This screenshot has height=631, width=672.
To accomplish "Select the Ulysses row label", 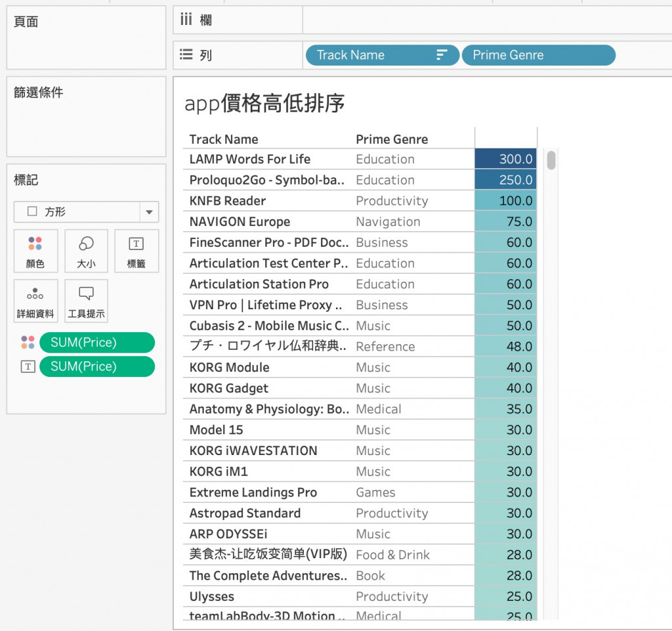I will (212, 596).
